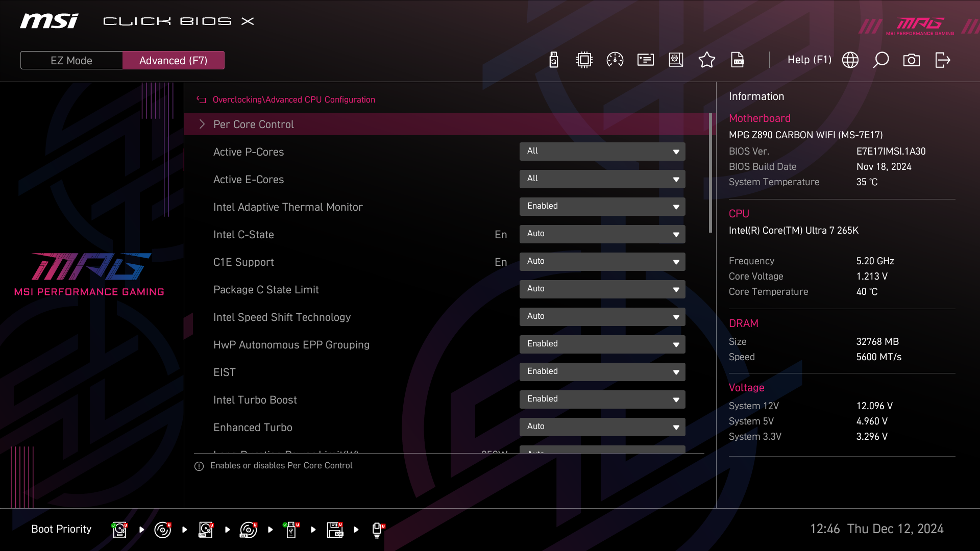Open the hardware monitor gear icon

click(x=676, y=60)
